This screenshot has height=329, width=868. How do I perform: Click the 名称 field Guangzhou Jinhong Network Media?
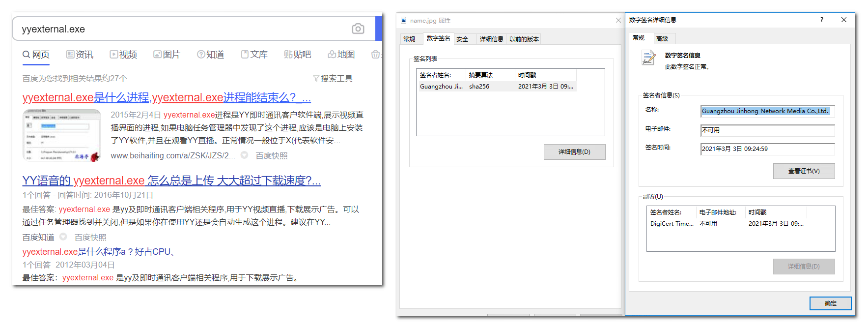pyautogui.click(x=767, y=111)
